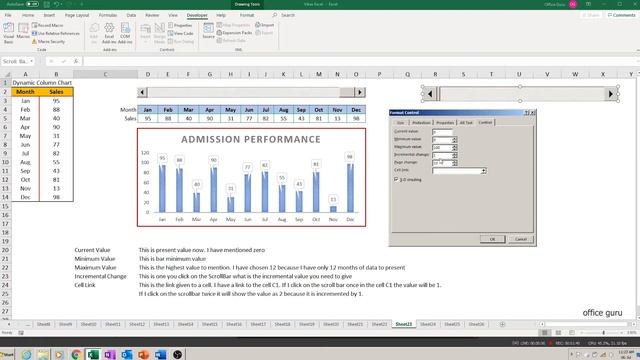
Task: Click the Maximum value spinner
Action: (454, 147)
